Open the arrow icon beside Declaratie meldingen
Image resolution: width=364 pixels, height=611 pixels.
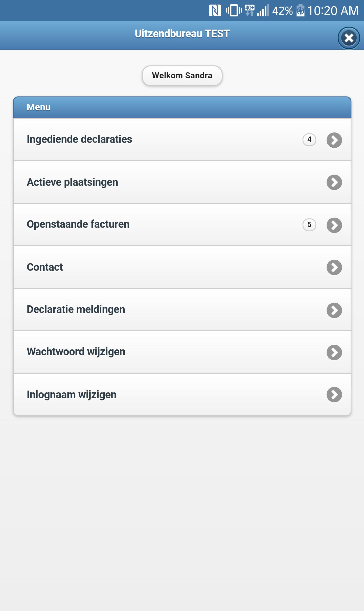[x=334, y=310]
